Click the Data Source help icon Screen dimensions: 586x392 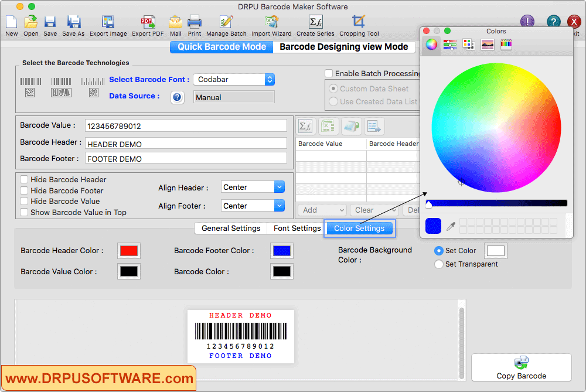tap(177, 97)
